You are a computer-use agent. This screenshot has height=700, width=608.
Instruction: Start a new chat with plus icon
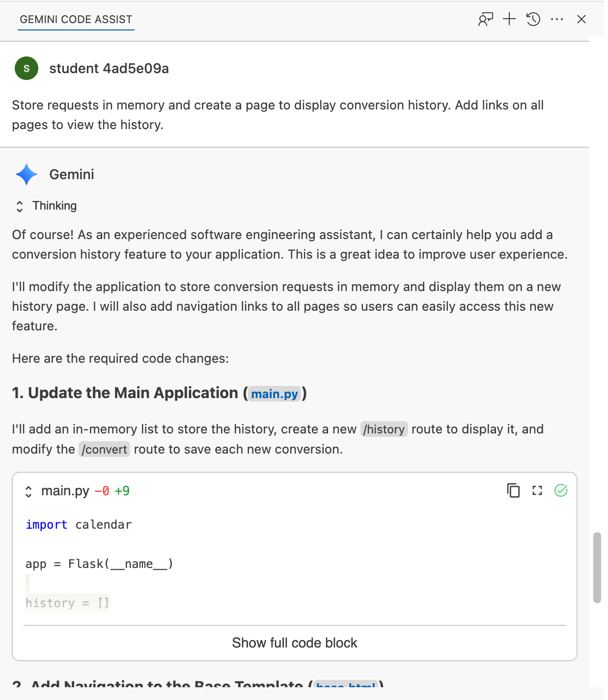509,19
